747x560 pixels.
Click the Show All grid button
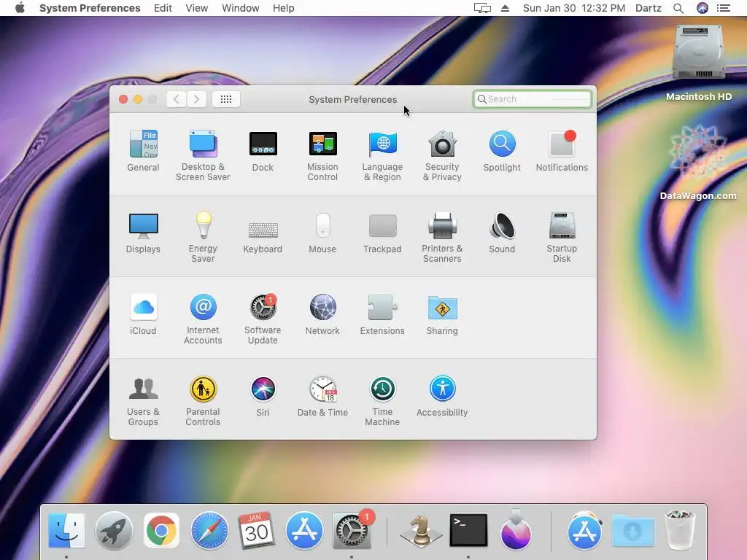point(226,99)
